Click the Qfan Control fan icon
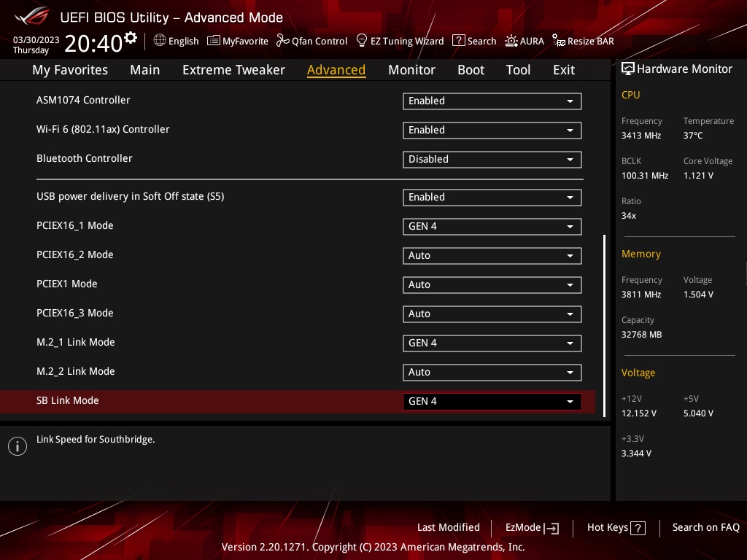 (x=282, y=41)
